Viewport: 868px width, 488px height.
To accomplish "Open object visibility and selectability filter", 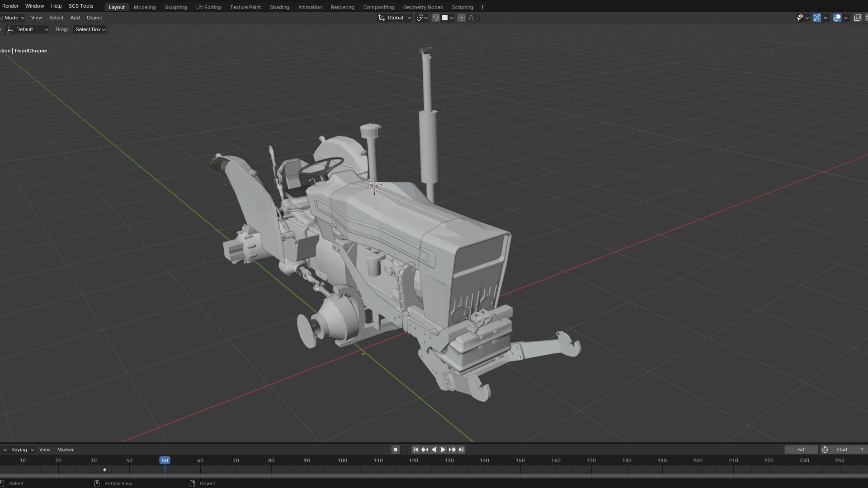I will (802, 18).
